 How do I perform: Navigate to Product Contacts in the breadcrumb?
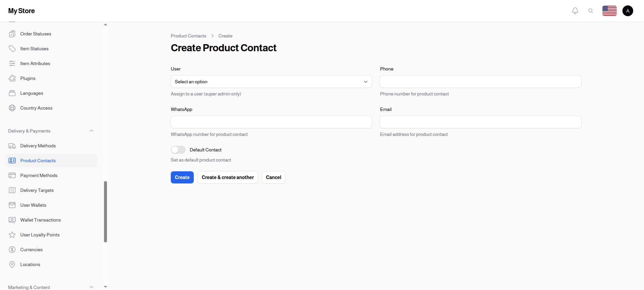(x=188, y=36)
